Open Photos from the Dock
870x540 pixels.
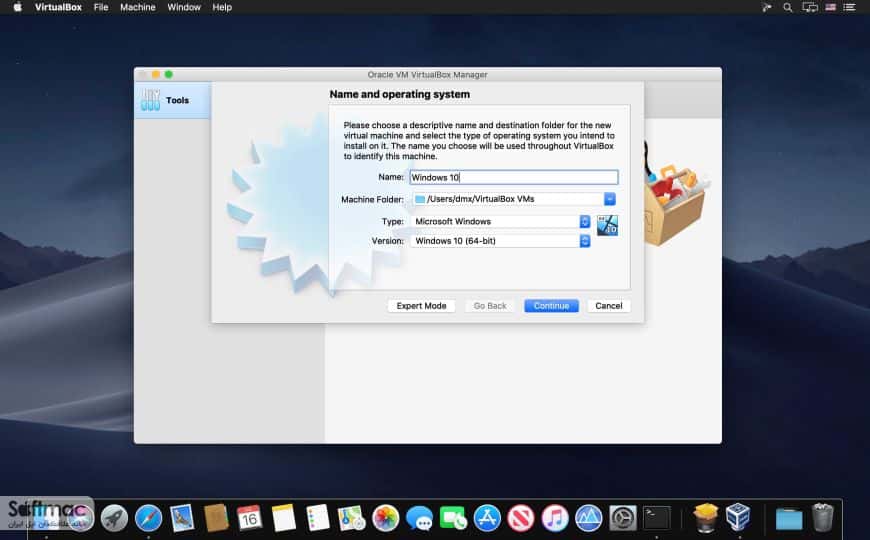pos(386,518)
